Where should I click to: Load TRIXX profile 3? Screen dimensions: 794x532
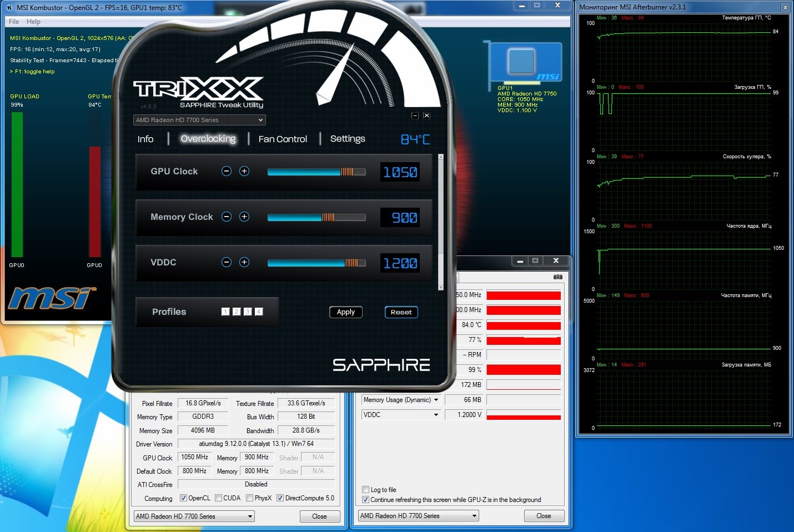pyautogui.click(x=248, y=312)
